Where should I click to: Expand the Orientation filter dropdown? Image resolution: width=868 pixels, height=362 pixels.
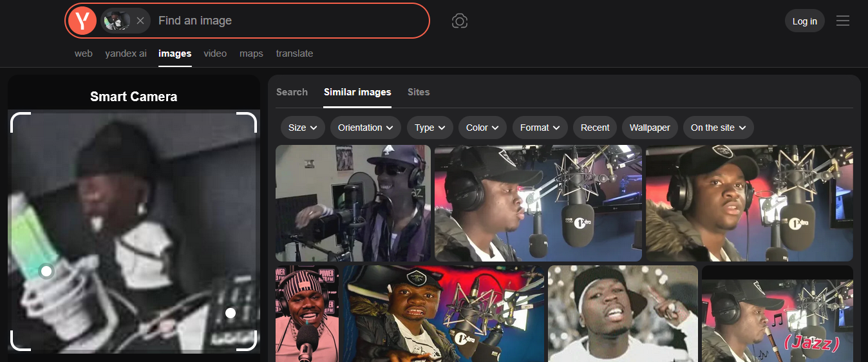(366, 128)
